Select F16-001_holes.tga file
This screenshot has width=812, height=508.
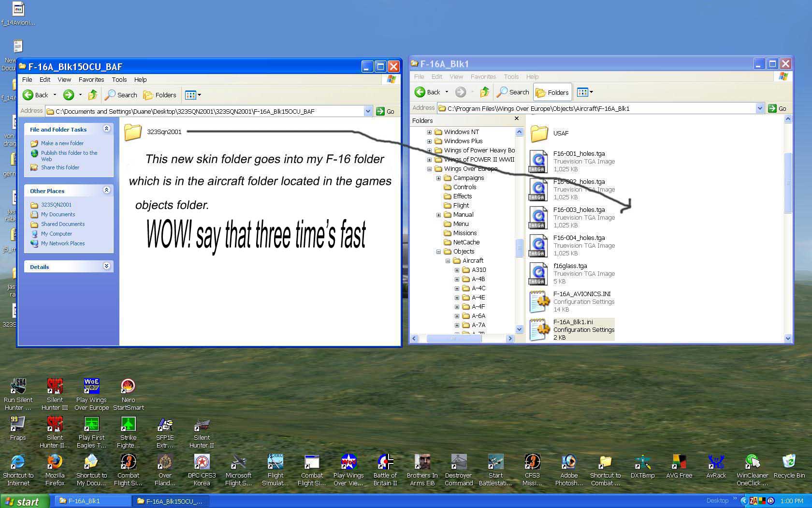click(x=572, y=161)
